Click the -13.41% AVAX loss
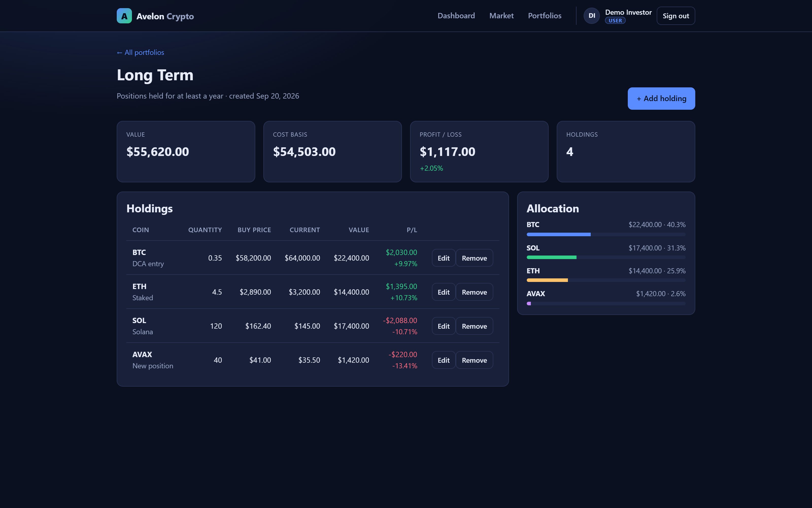Image resolution: width=812 pixels, height=508 pixels. coord(405,366)
